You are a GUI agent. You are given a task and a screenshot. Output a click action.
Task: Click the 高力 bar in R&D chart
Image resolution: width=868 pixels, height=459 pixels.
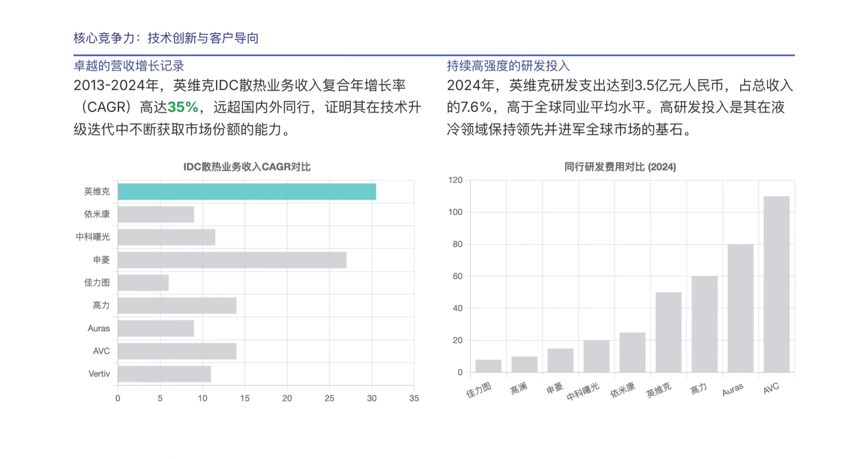tap(704, 324)
